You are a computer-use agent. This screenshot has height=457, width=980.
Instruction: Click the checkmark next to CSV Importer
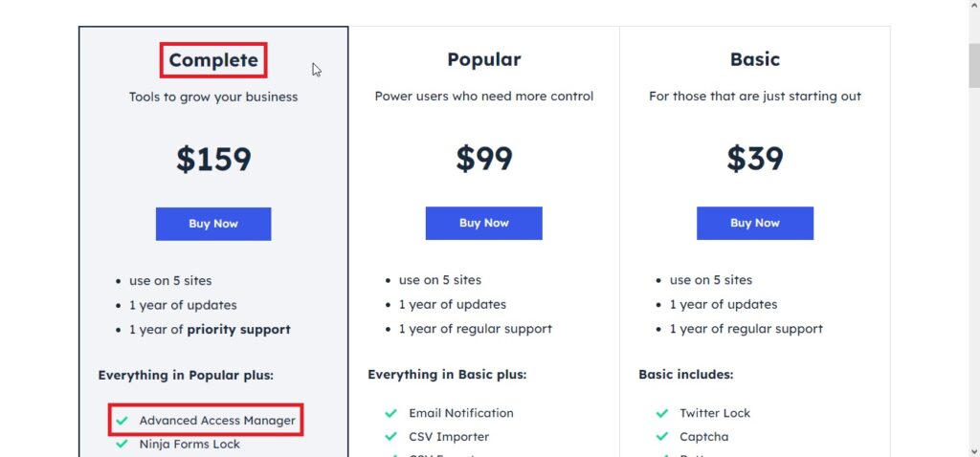[x=391, y=437]
